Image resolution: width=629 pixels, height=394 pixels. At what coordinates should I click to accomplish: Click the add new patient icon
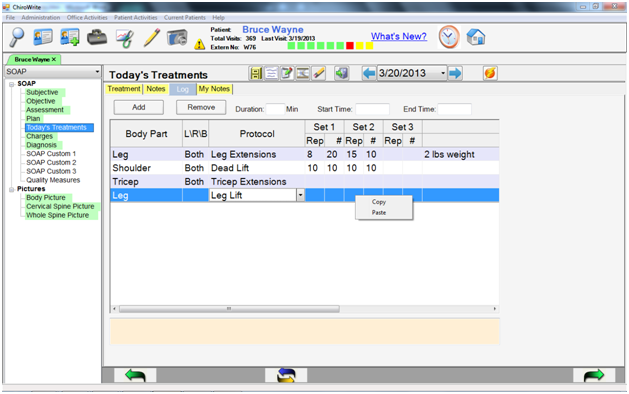[x=70, y=37]
